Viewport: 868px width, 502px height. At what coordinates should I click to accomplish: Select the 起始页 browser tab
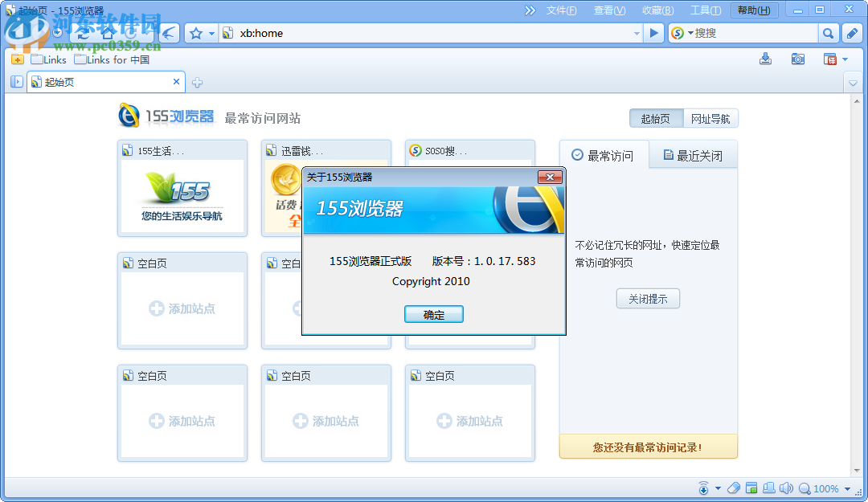105,82
